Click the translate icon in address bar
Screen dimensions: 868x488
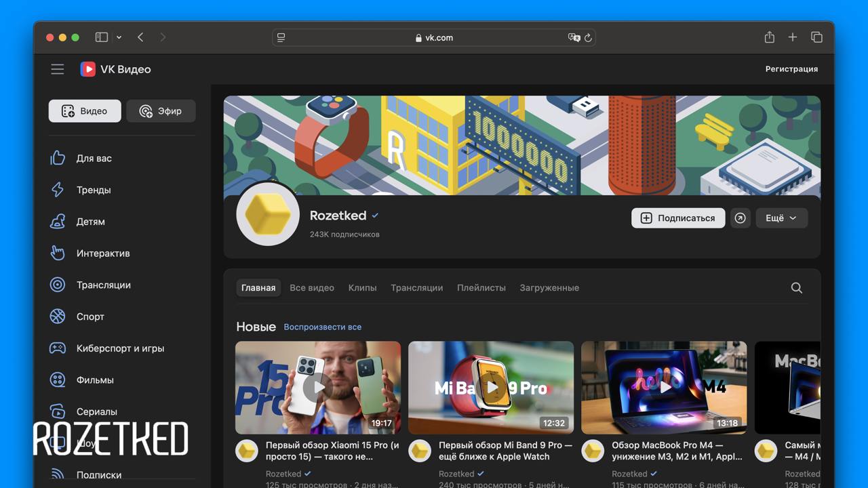point(574,38)
